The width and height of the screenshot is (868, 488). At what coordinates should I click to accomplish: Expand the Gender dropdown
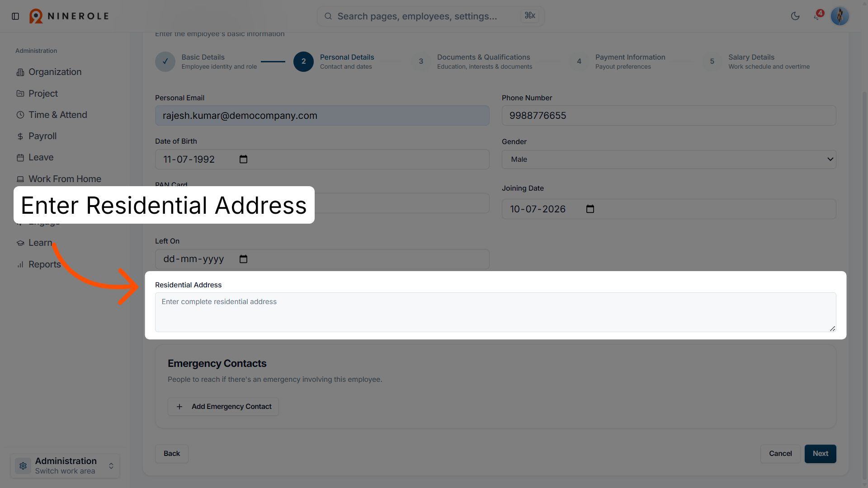point(669,160)
